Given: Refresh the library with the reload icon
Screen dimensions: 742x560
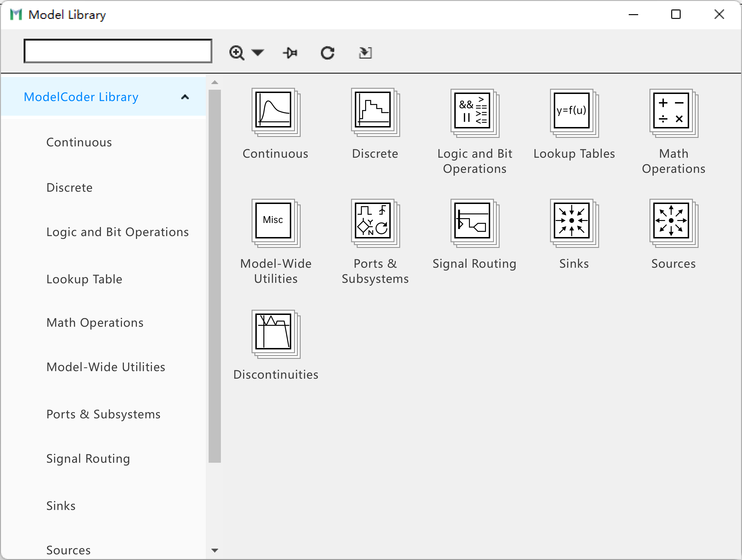Looking at the screenshot, I should click(327, 53).
